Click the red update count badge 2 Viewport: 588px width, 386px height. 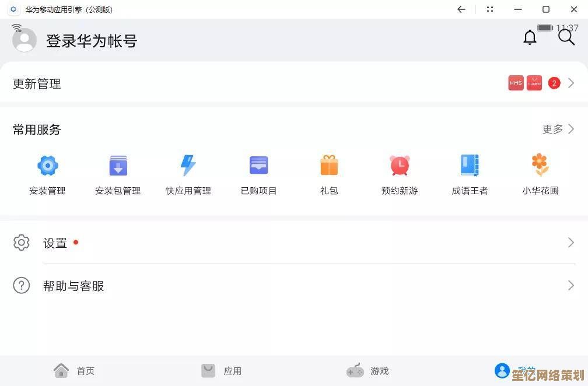(554, 83)
